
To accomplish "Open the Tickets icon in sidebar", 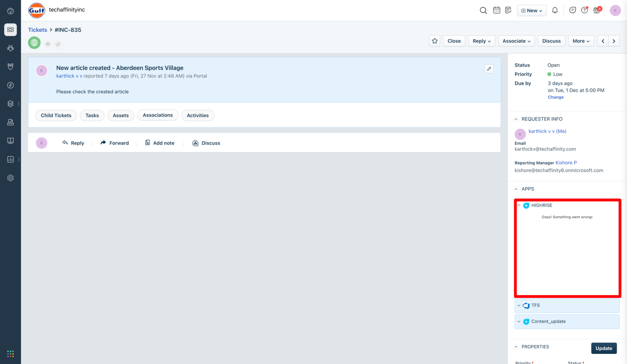I will [x=10, y=30].
